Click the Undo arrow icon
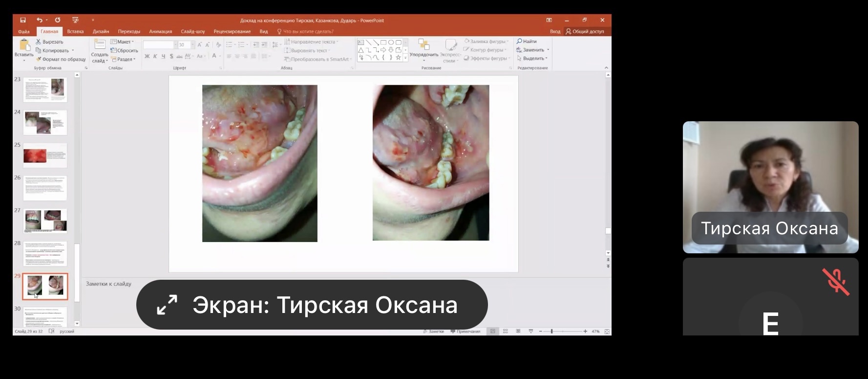868x379 pixels. [39, 20]
